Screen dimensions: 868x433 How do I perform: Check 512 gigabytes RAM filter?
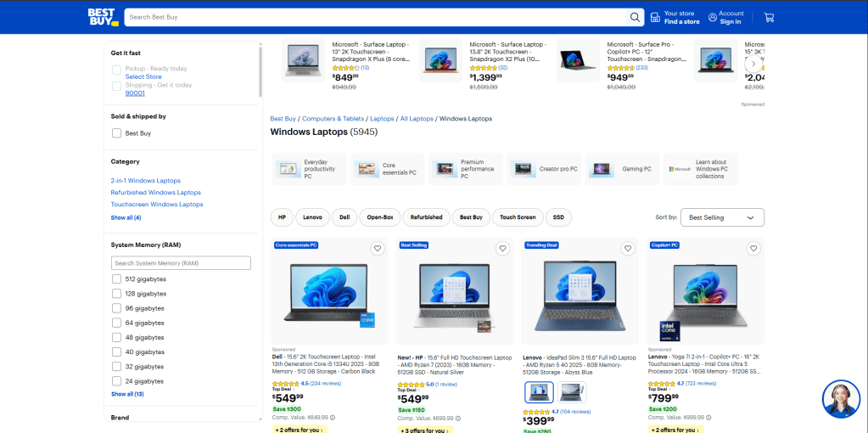[116, 279]
